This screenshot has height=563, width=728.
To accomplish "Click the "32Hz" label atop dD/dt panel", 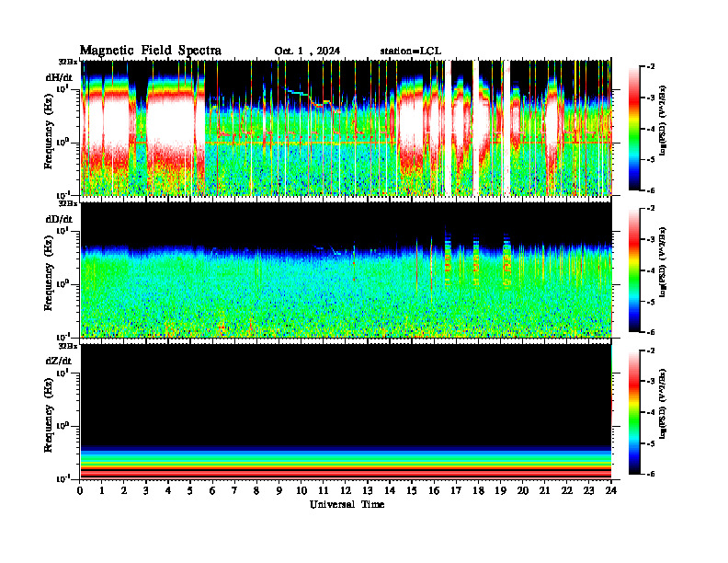I will [68, 203].
